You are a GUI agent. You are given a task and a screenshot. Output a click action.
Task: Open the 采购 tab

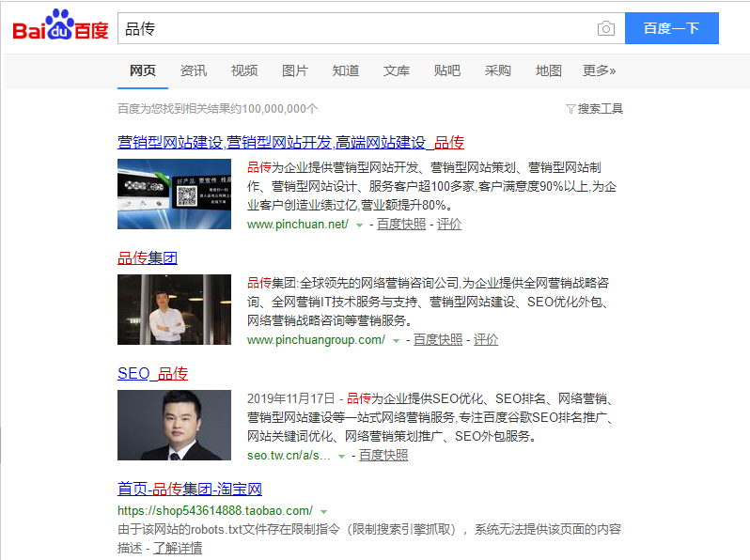point(497,70)
